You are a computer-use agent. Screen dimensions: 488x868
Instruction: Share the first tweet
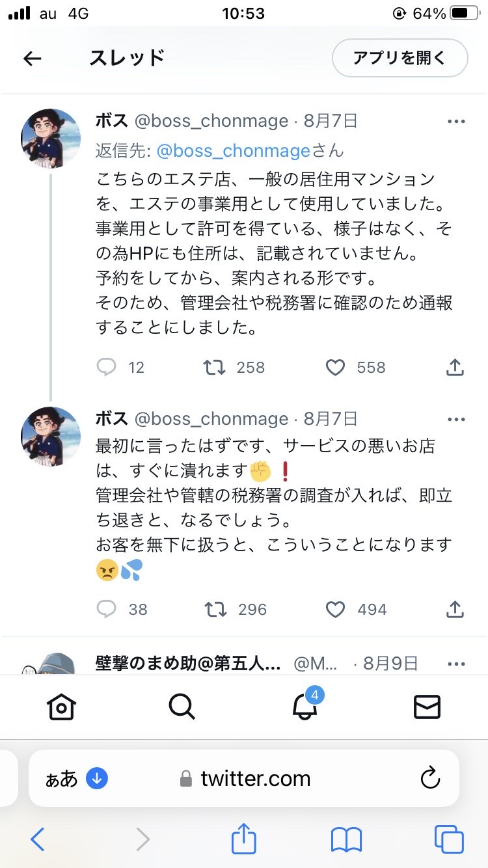(455, 367)
